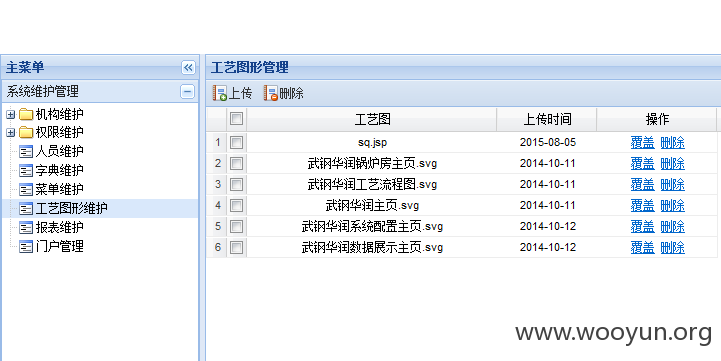Check the box for 武钢华润锅炉房主页.svg
The height and width of the screenshot is (361, 721).
click(x=236, y=163)
